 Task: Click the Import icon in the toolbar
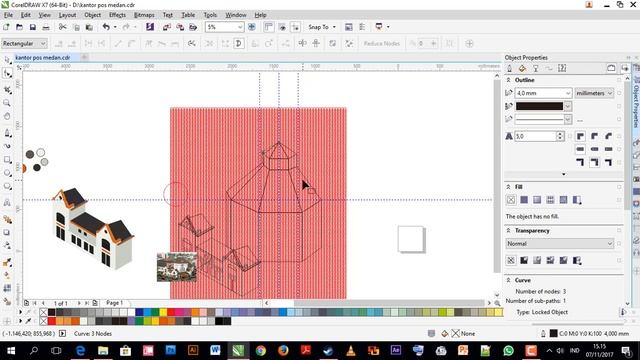167,27
